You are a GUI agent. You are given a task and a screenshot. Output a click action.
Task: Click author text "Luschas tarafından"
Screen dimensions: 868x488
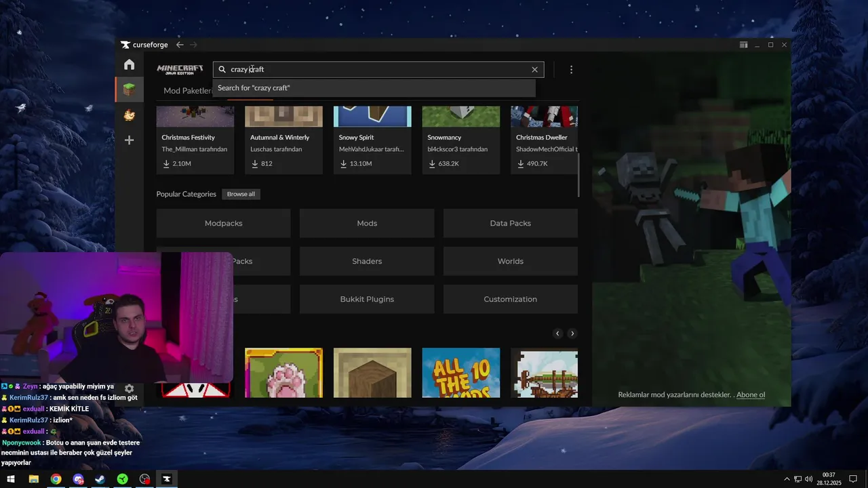[276, 149]
